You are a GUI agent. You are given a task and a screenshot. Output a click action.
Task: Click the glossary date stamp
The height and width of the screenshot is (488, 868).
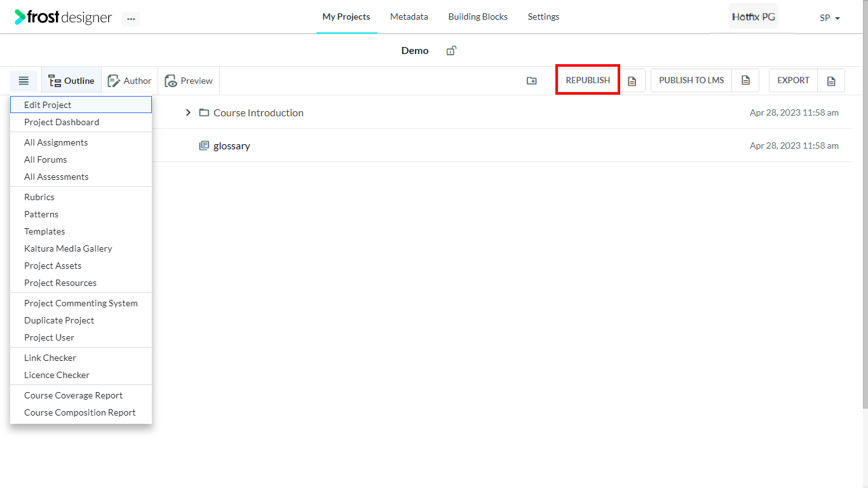(794, 146)
